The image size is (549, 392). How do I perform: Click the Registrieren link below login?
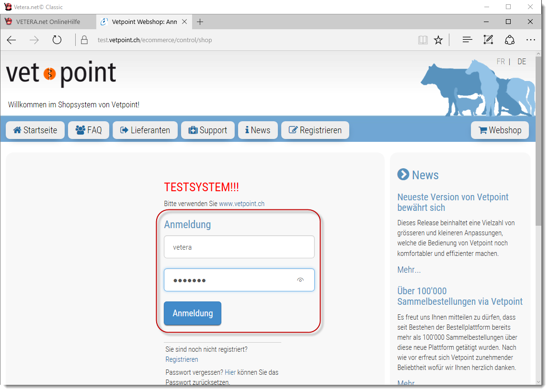[182, 359]
